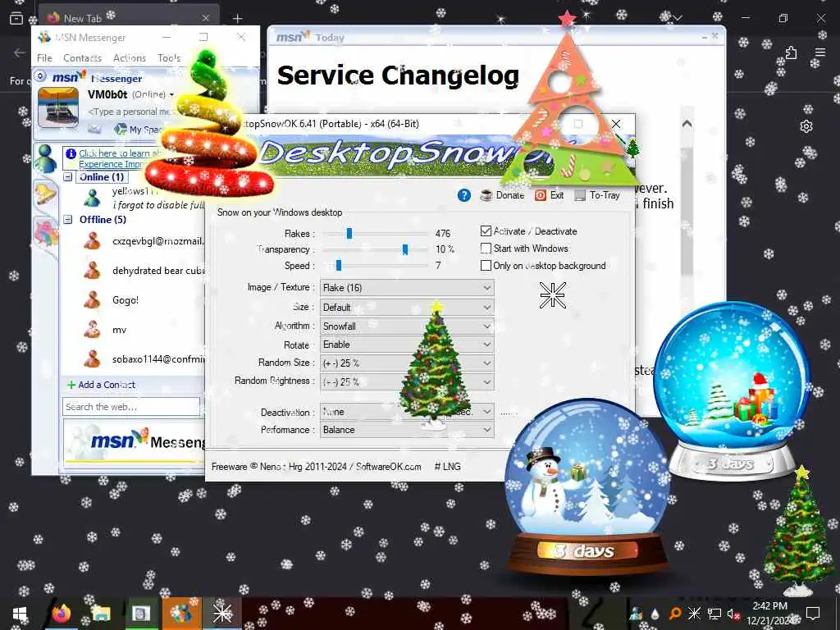Click the DesktopSnowOK snowflake taskbar icon
The image size is (840, 630).
coord(221,614)
